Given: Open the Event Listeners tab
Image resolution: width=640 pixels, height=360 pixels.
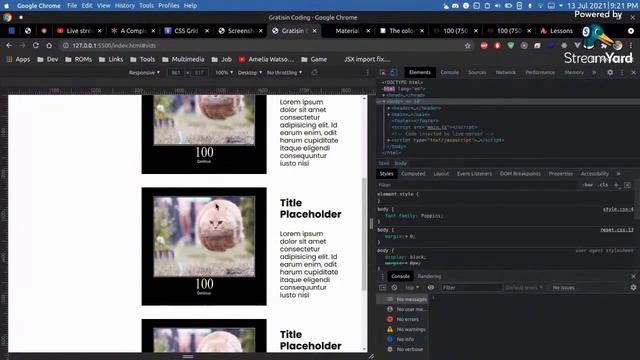Looking at the screenshot, I should (x=474, y=173).
